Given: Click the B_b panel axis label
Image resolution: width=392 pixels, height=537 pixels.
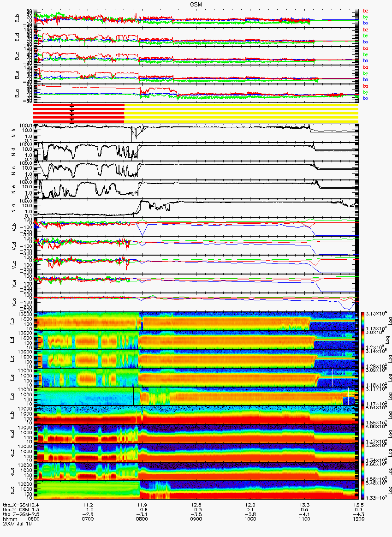Looking at the screenshot, I should pyautogui.click(x=17, y=18).
